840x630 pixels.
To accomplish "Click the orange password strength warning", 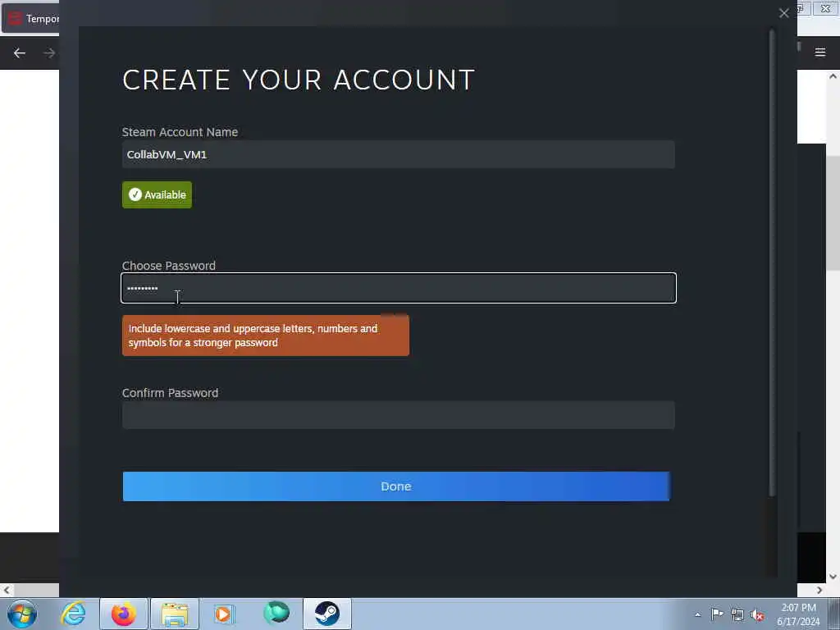I will (266, 336).
